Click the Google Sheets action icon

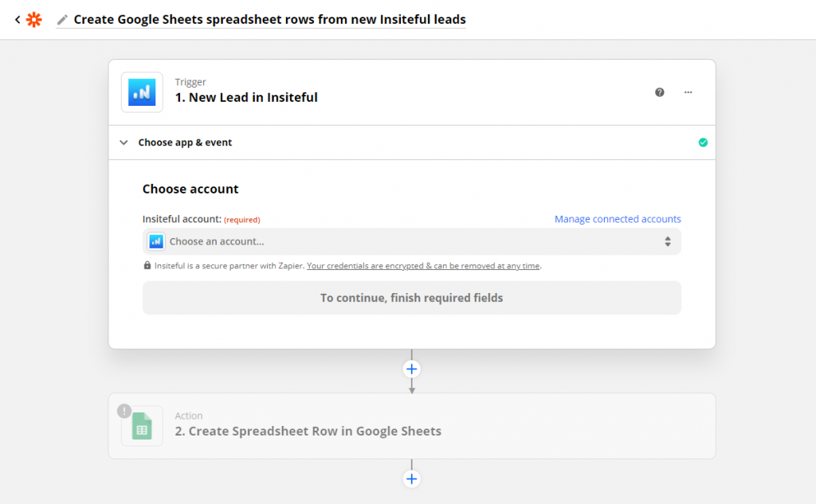point(142,426)
